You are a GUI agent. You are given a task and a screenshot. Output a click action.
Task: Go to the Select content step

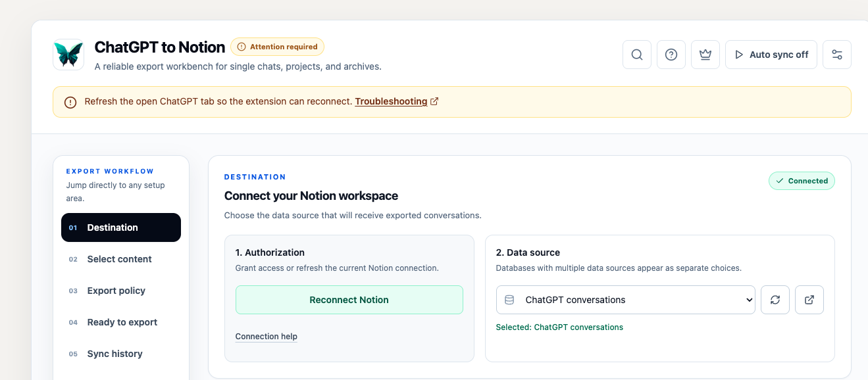121,259
